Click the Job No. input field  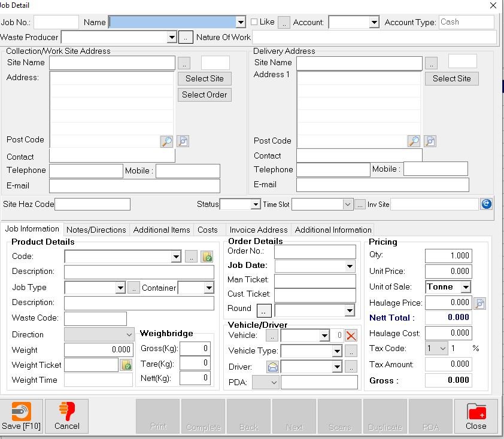pos(56,22)
